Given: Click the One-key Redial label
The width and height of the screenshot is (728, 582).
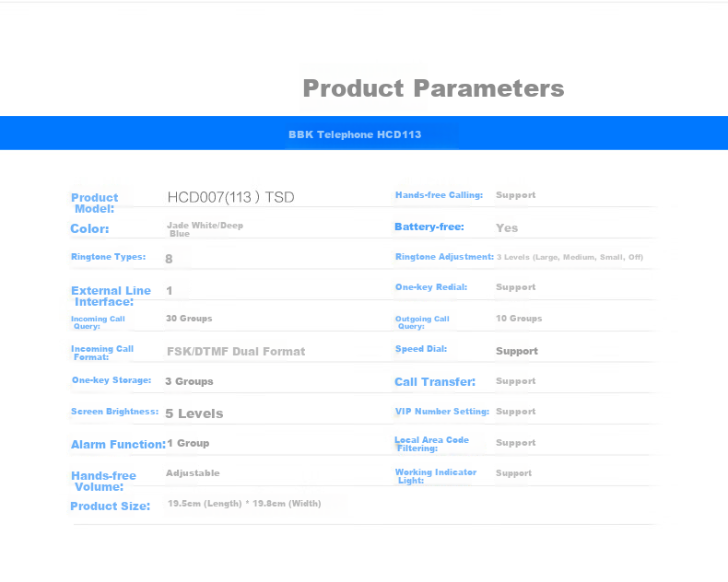Looking at the screenshot, I should tap(431, 287).
